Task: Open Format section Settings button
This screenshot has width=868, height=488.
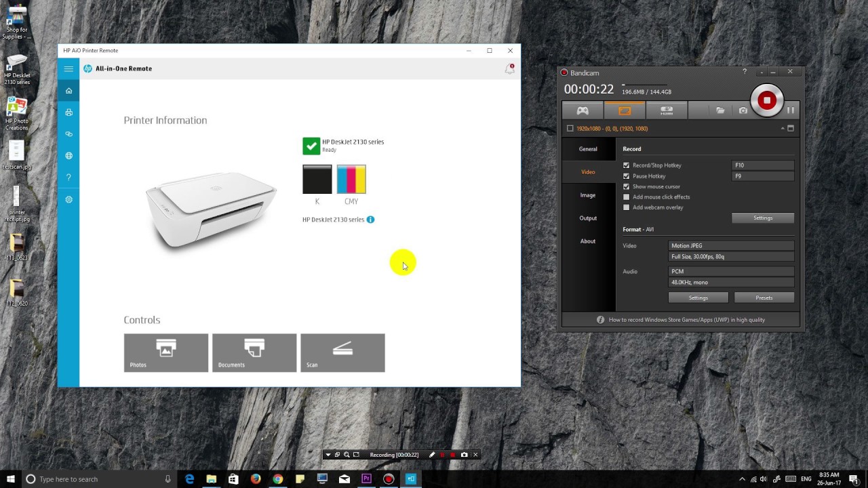Action: point(698,298)
